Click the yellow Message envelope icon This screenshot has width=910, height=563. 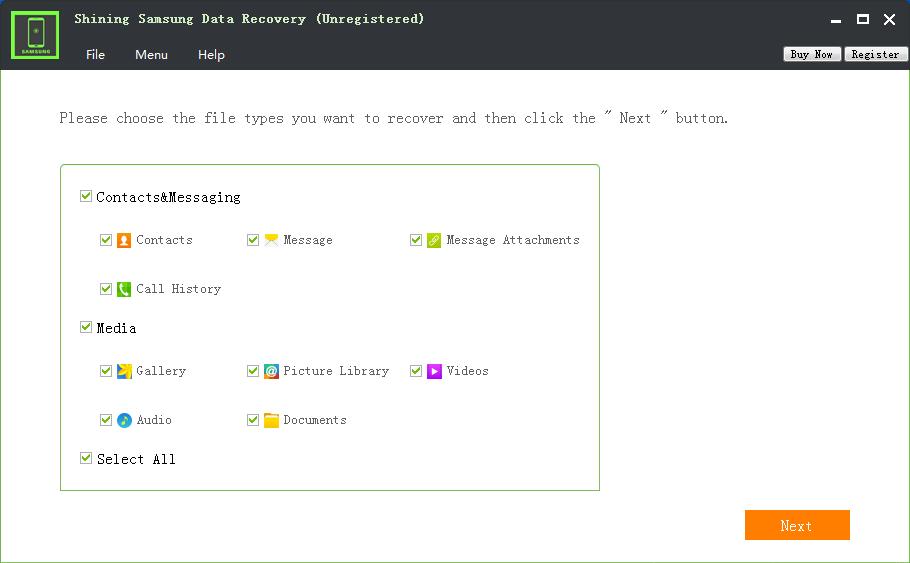[271, 240]
